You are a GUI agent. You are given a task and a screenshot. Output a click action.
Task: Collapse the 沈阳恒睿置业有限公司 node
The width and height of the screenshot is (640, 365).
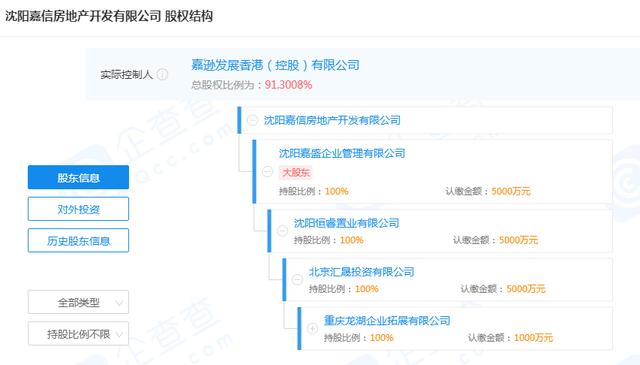tap(282, 231)
